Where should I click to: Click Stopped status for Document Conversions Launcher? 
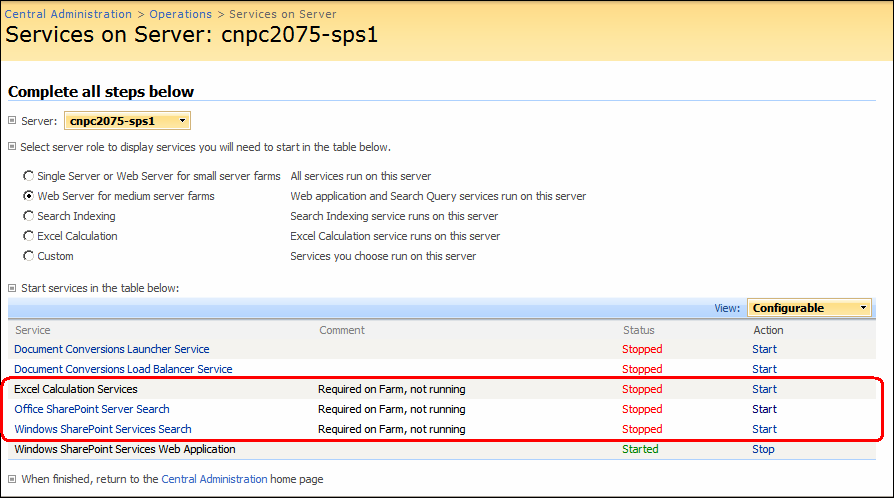point(642,349)
